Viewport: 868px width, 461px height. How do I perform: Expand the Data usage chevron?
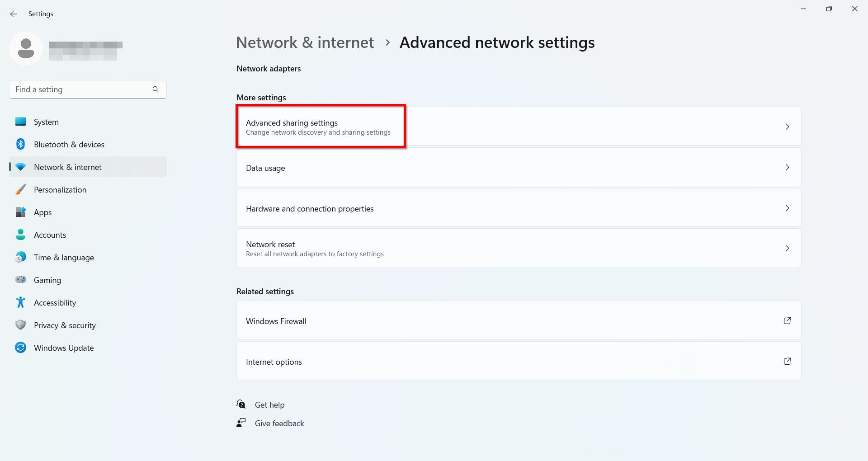tap(787, 167)
